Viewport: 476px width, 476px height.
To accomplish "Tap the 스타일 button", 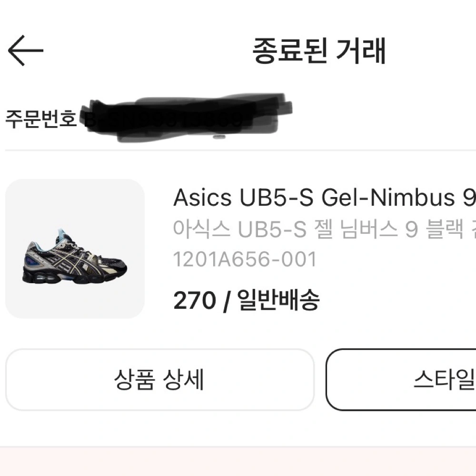I will pyautogui.click(x=443, y=379).
